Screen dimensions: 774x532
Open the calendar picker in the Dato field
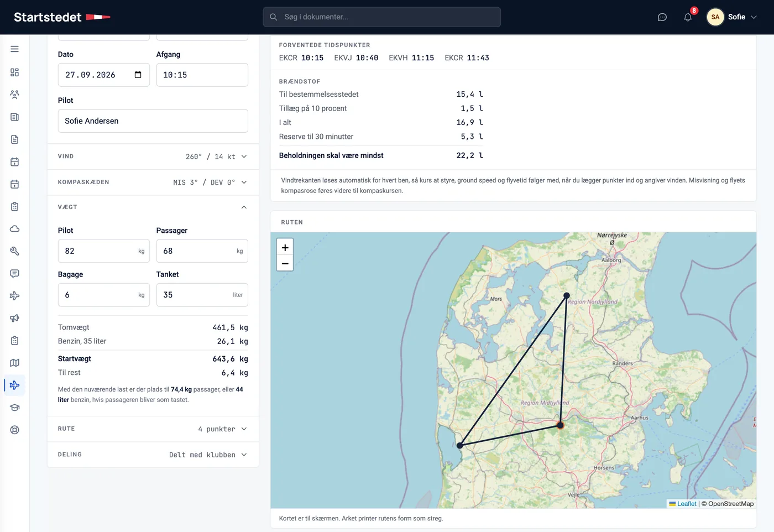138,75
